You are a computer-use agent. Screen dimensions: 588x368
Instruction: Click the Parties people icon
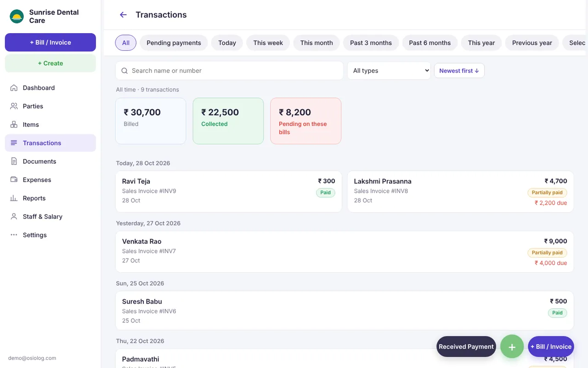[14, 106]
